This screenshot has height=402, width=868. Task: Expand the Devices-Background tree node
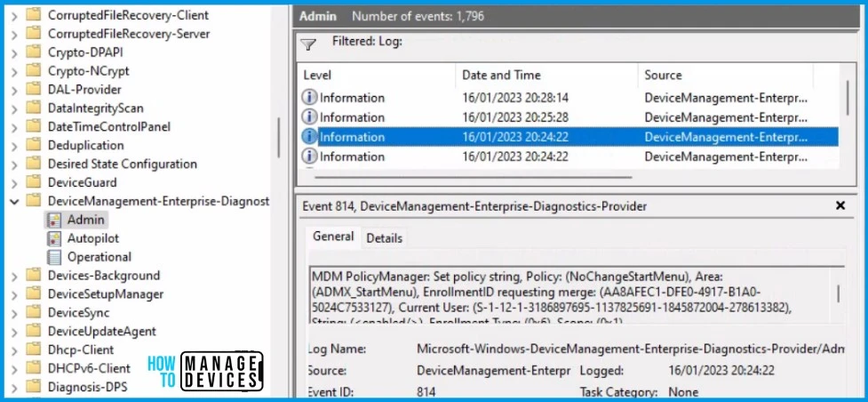pyautogui.click(x=14, y=276)
